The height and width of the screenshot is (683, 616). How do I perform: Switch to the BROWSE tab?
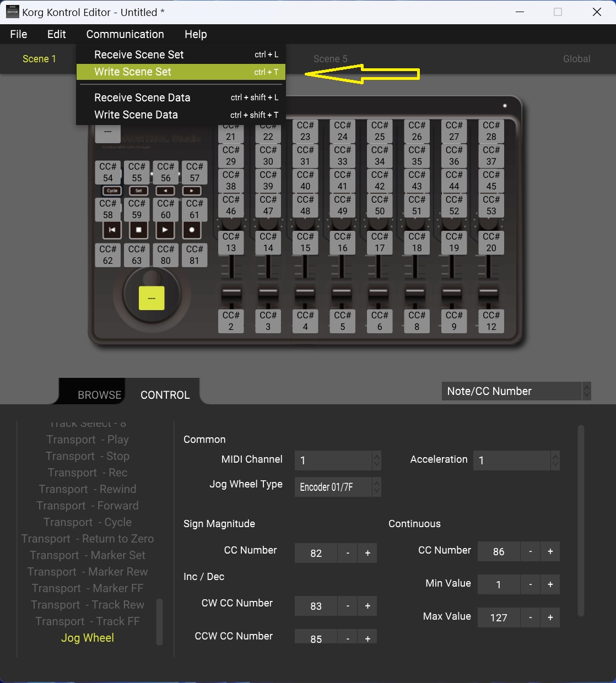click(x=99, y=395)
